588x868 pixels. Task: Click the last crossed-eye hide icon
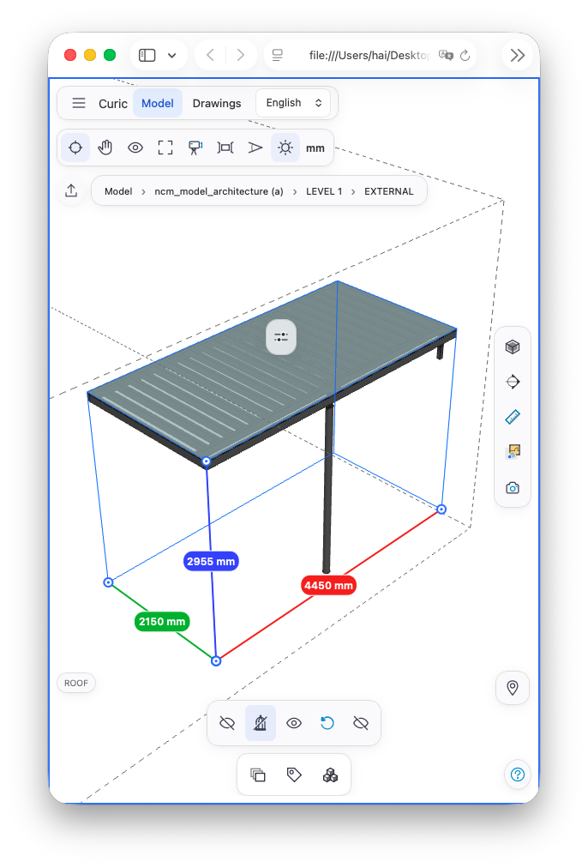(x=361, y=723)
